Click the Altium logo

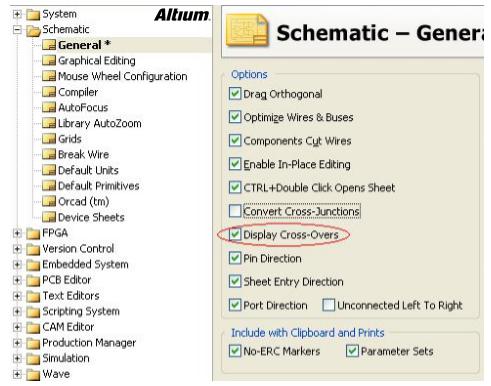click(182, 15)
